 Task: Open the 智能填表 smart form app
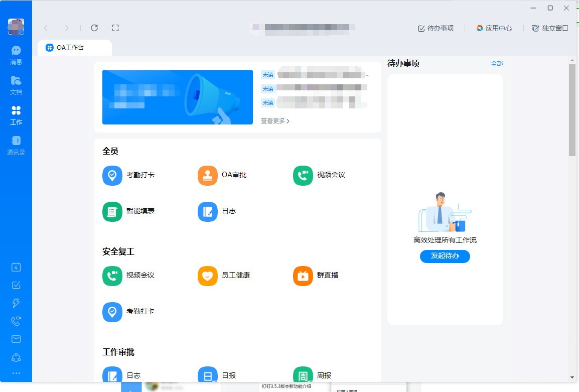[x=129, y=211]
